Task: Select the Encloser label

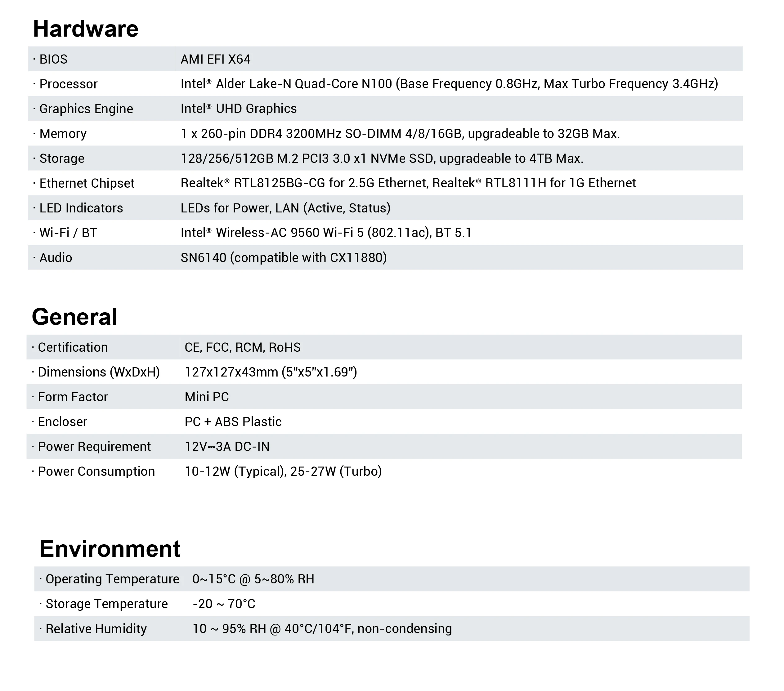Action: (x=62, y=422)
